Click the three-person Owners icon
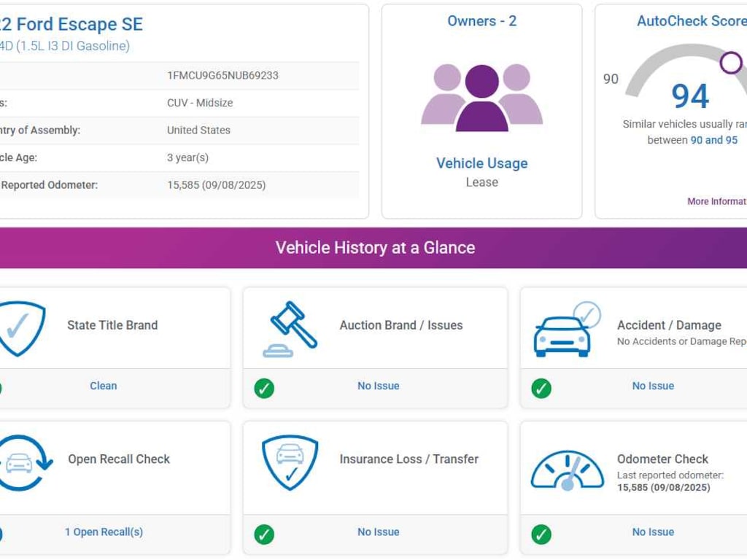The height and width of the screenshot is (560, 747). click(481, 98)
